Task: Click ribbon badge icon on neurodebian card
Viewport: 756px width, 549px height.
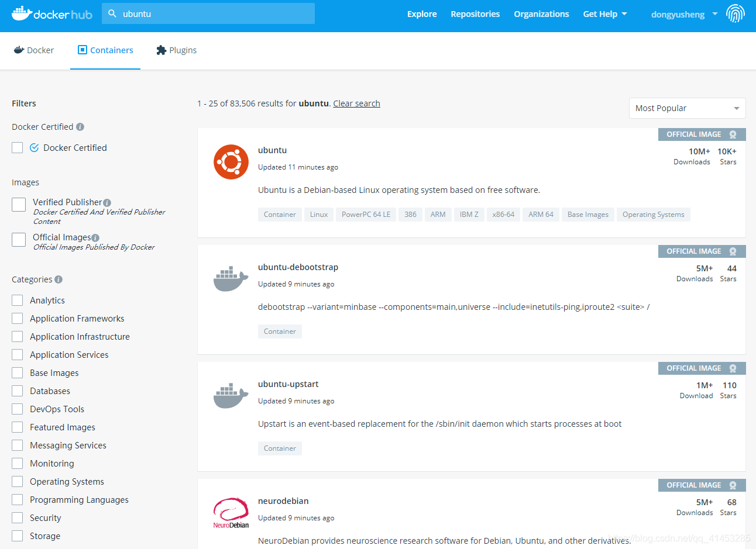Action: (733, 485)
